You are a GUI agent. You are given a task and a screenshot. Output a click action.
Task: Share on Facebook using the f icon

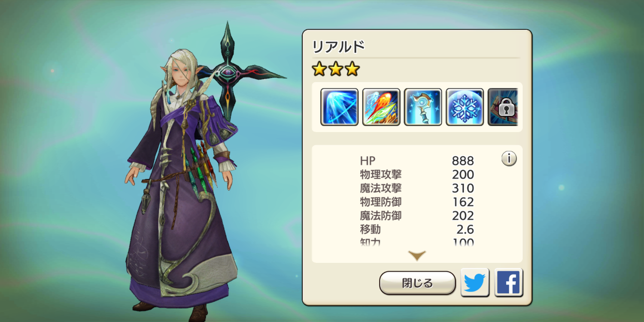[x=508, y=283]
